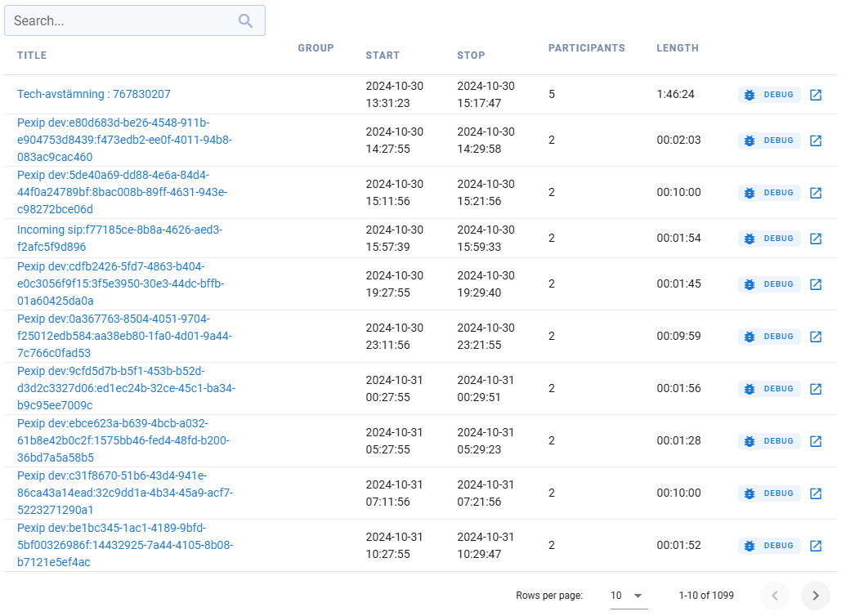Select start time 2024-10-30 13:31:23
Screen dimensions: 855x616
pyautogui.click(x=394, y=94)
